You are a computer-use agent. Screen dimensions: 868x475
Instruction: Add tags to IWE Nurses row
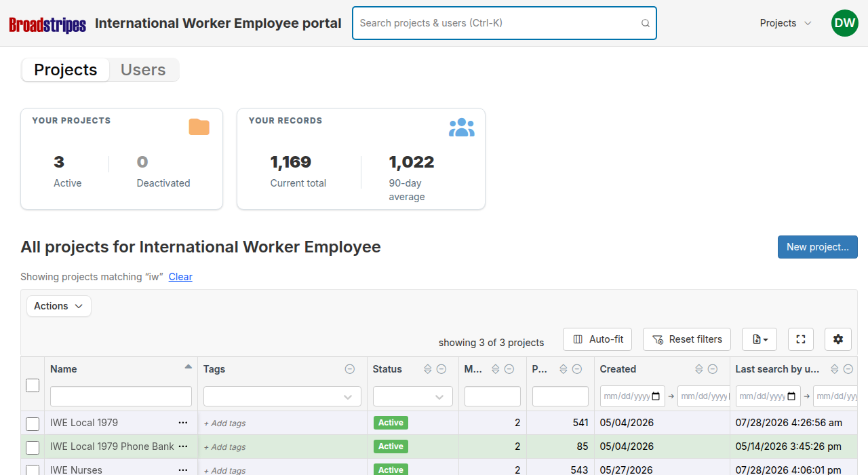pyautogui.click(x=225, y=470)
